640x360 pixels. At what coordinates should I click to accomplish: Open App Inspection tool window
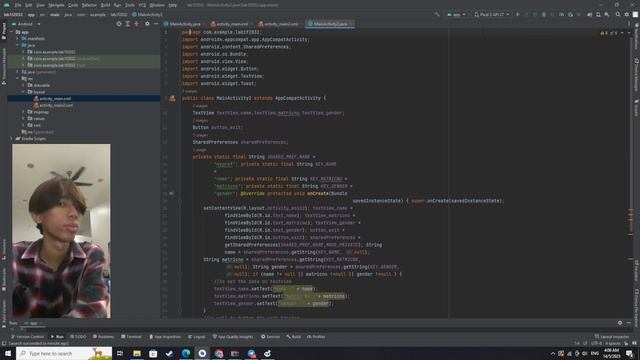tap(165, 337)
